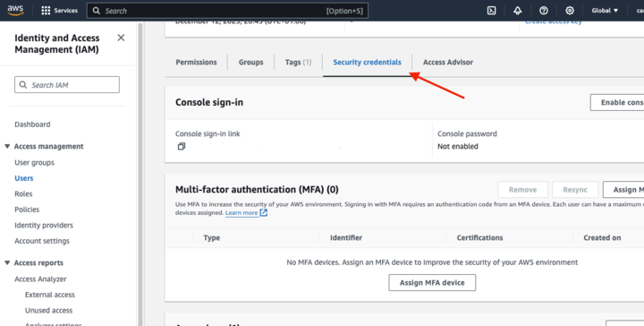644x326 pixels.
Task: Click the AWS logo home icon
Action: click(15, 10)
